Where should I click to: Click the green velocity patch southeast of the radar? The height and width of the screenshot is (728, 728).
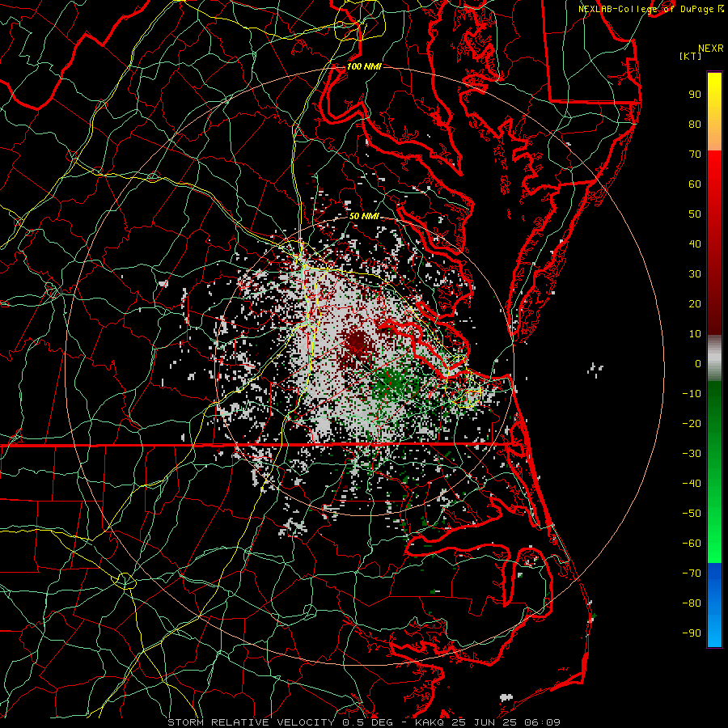tap(392, 384)
